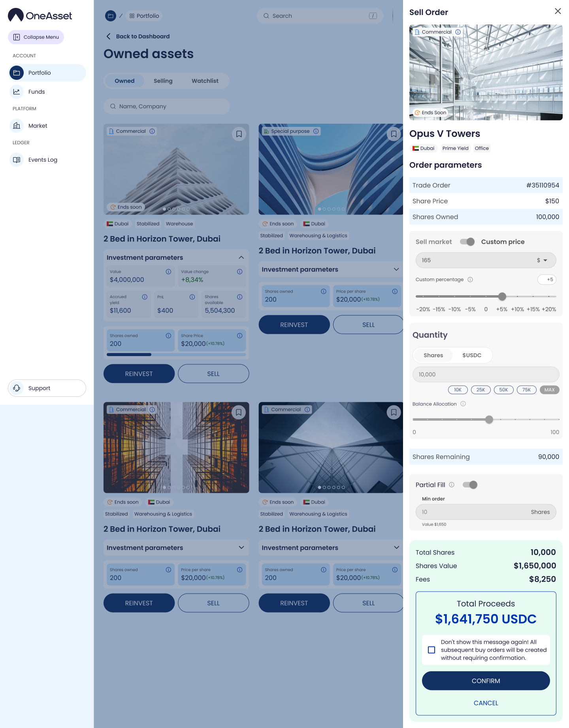Switch to the Selling tab
The width and height of the screenshot is (569, 728).
click(163, 81)
